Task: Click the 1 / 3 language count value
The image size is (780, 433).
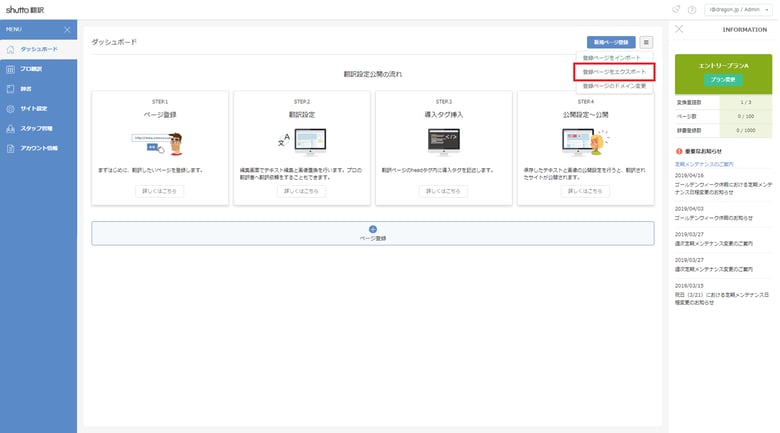Action: pos(746,102)
